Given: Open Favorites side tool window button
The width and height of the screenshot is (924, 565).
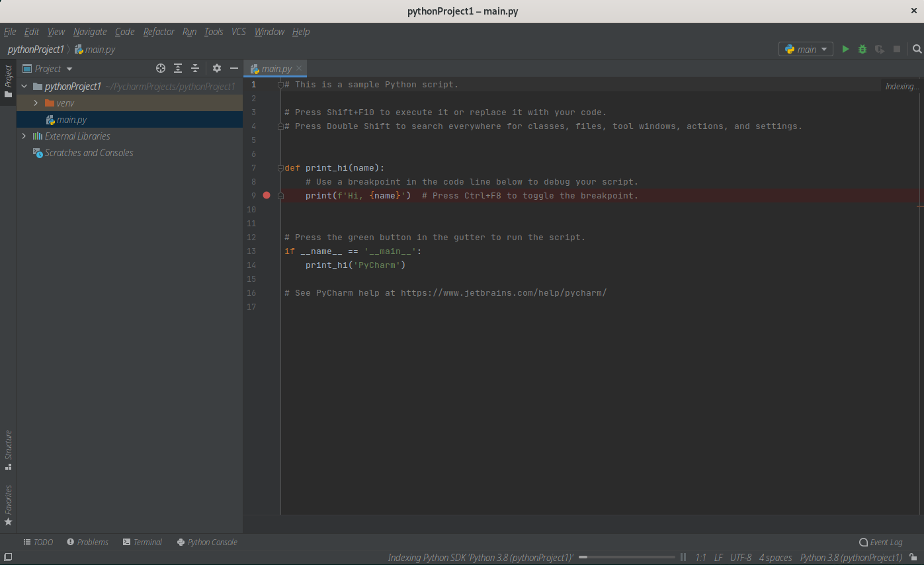Looking at the screenshot, I should 8,505.
